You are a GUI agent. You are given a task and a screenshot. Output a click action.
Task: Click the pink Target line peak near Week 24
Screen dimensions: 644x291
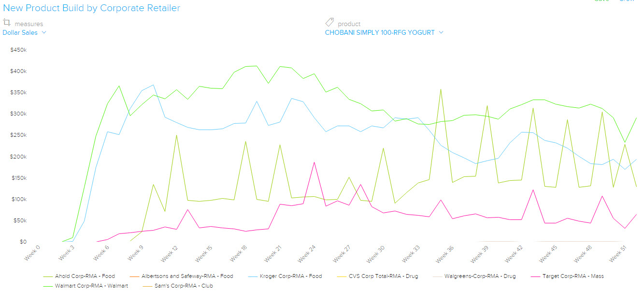point(314,162)
